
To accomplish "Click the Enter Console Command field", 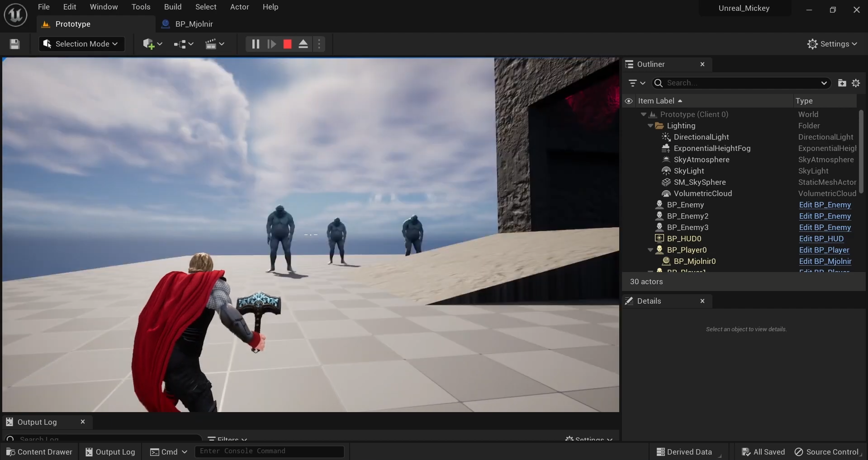I will pos(269,451).
